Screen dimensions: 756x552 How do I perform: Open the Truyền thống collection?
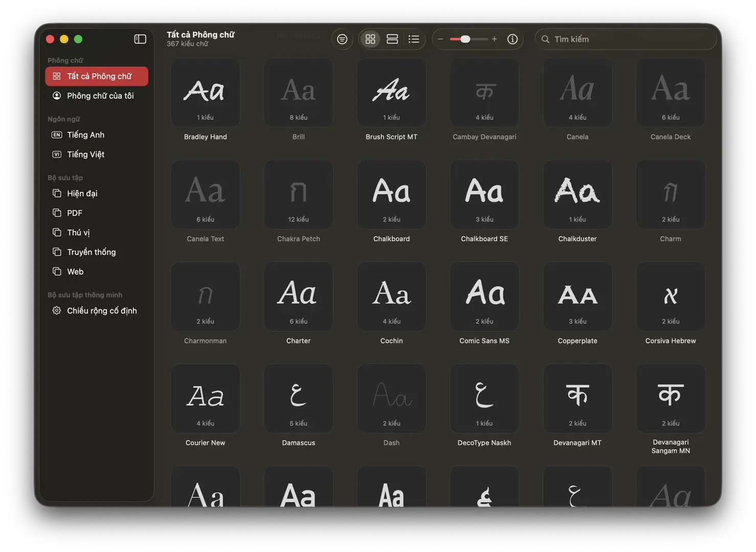click(97, 252)
